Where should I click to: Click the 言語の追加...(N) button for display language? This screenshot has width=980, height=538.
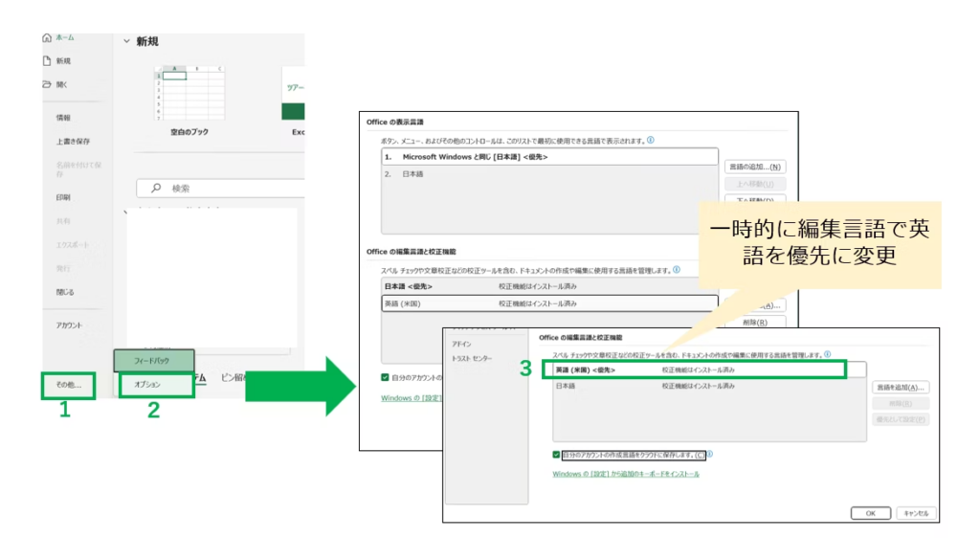click(x=754, y=167)
